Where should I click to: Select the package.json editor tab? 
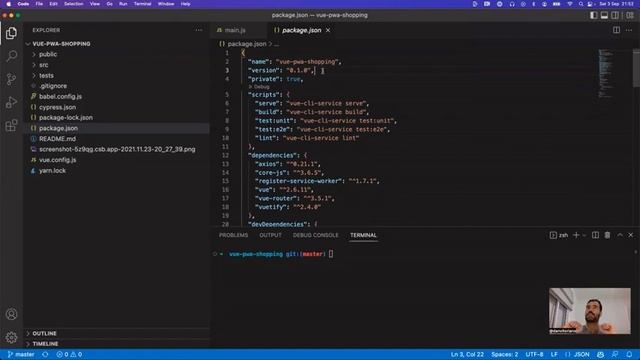pos(302,30)
